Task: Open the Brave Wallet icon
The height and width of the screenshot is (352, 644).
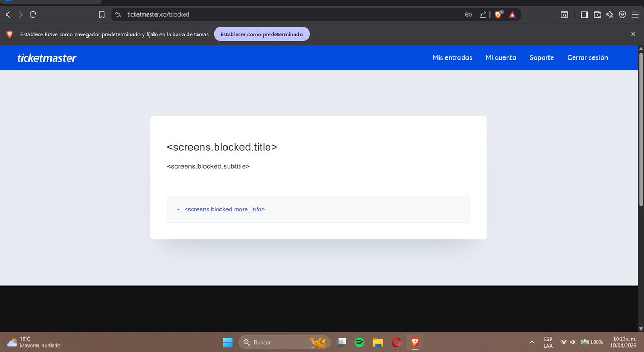Action: tap(597, 14)
